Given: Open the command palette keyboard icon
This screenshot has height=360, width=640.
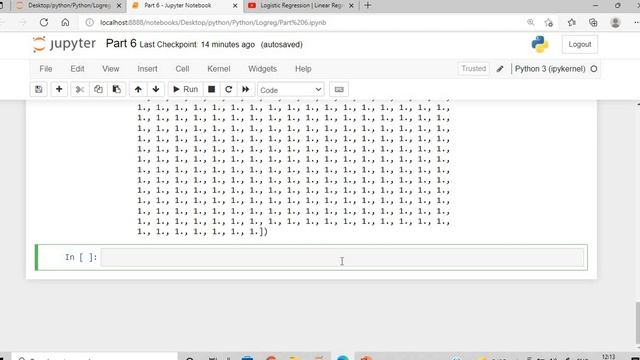Looking at the screenshot, I should click(x=339, y=89).
